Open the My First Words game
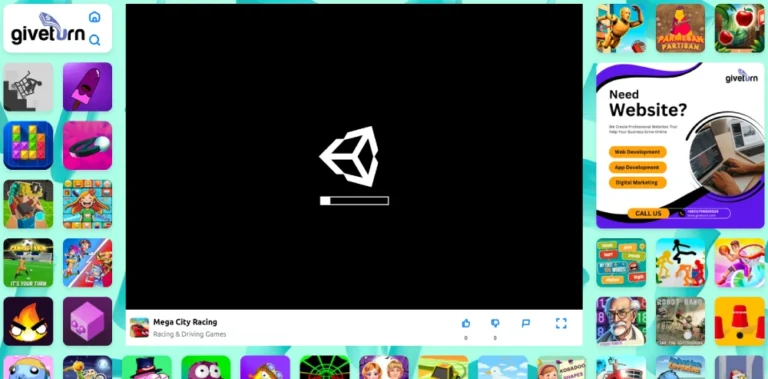 621,263
